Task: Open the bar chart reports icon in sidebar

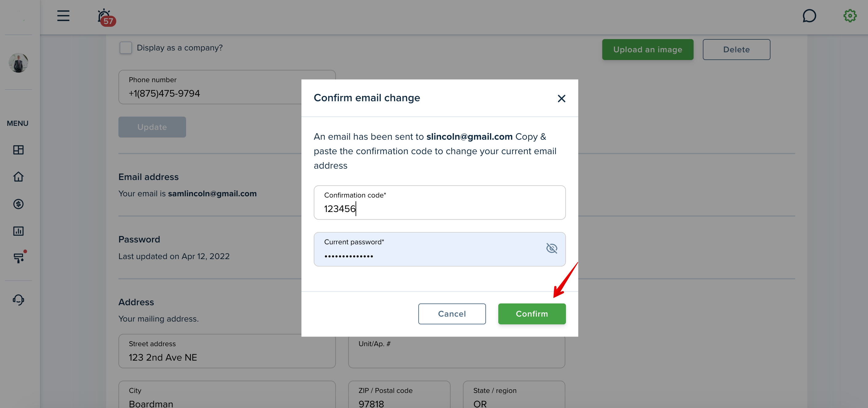Action: 18,231
